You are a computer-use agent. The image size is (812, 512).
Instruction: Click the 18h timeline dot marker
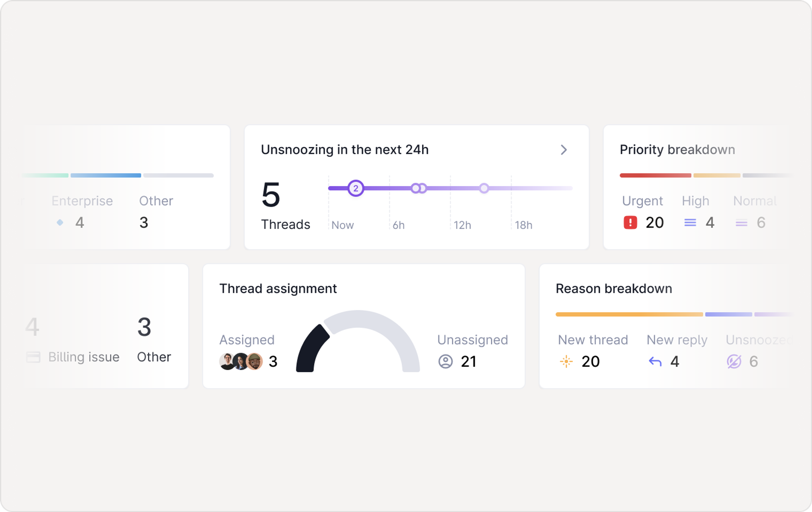tap(484, 188)
